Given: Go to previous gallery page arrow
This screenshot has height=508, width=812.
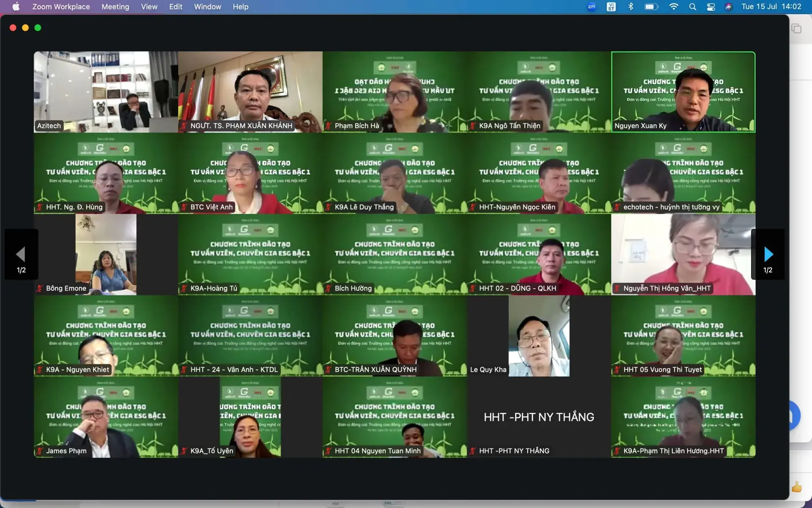Looking at the screenshot, I should (x=21, y=254).
